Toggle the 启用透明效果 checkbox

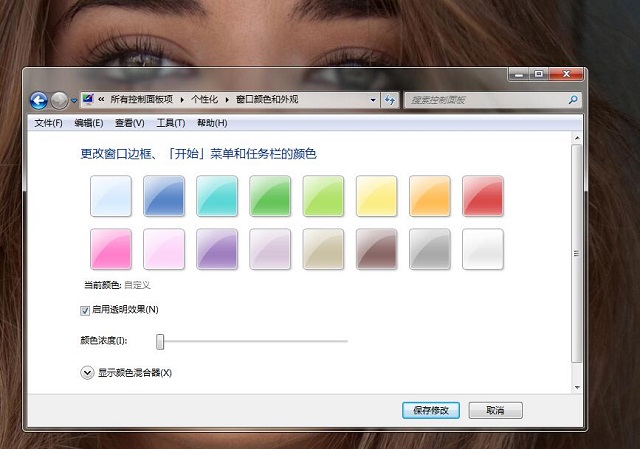coord(84,310)
